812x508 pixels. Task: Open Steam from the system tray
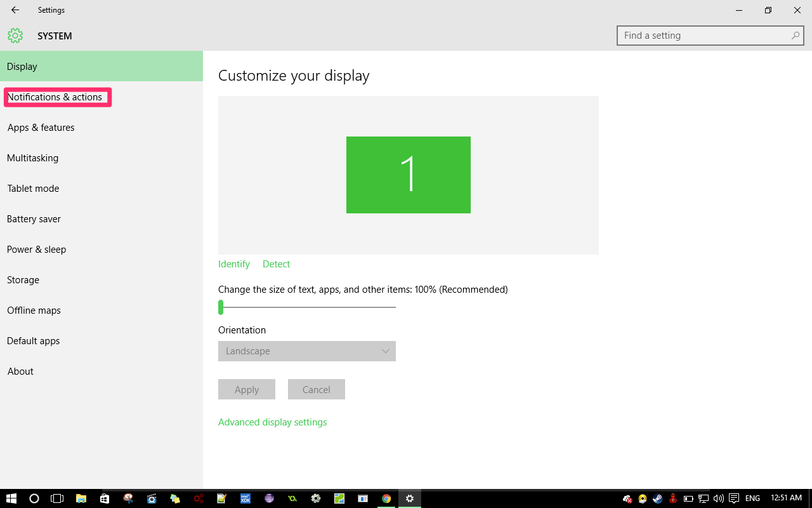point(658,498)
